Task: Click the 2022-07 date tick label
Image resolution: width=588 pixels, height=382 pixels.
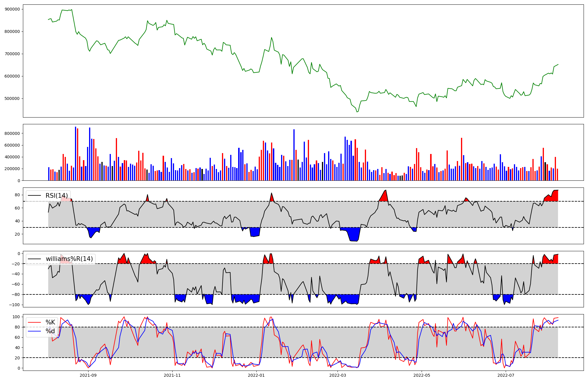Action: (506, 375)
